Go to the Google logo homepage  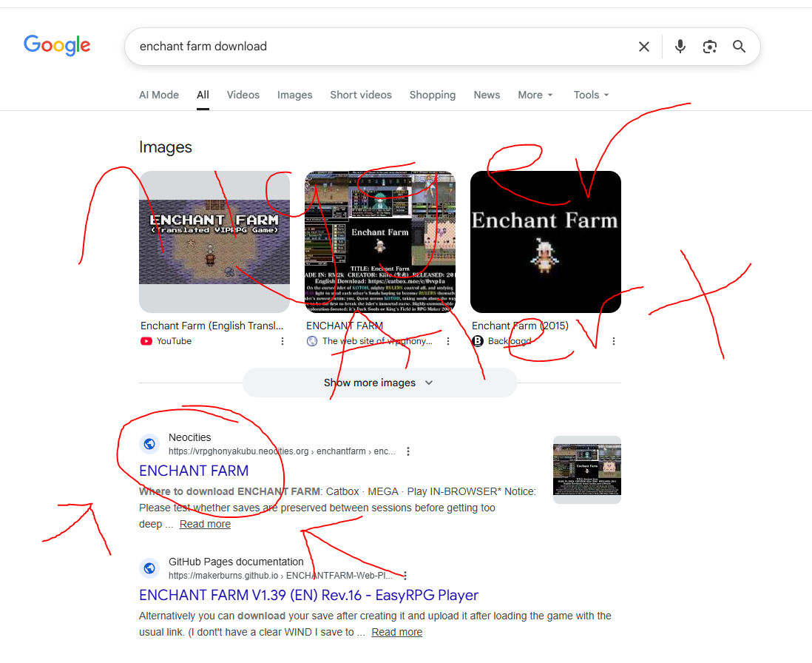coord(57,46)
